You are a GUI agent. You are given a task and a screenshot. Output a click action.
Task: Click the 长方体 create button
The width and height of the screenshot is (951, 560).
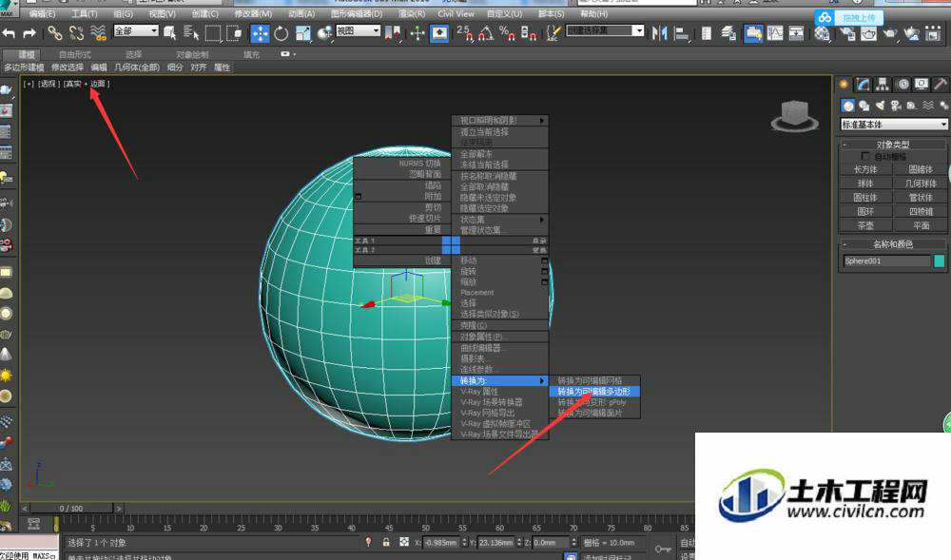865,169
